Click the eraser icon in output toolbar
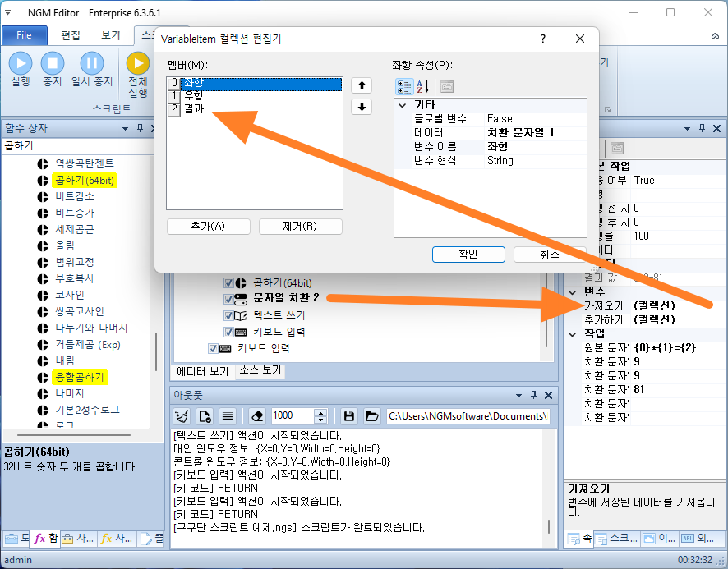The height and width of the screenshot is (569, 728). click(x=256, y=416)
